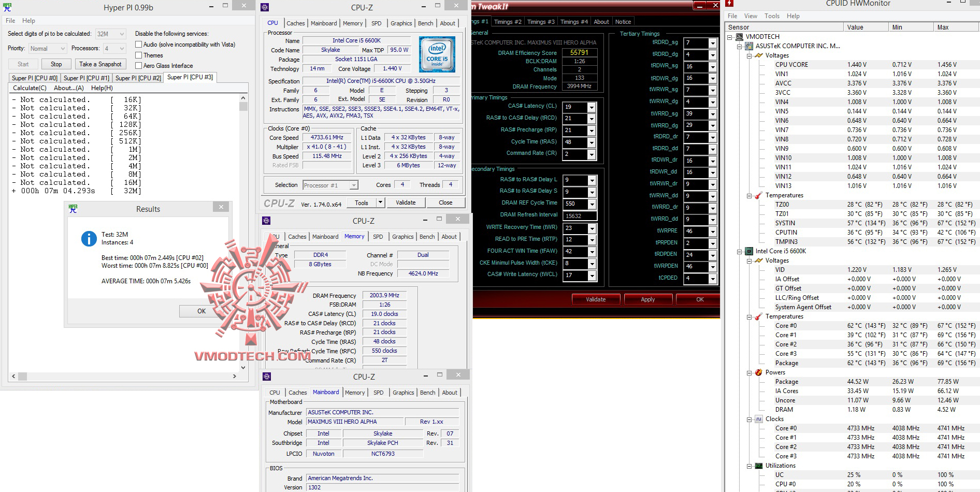This screenshot has height=492, width=980.
Task: Check the Themes checkbox
Action: 138,55
